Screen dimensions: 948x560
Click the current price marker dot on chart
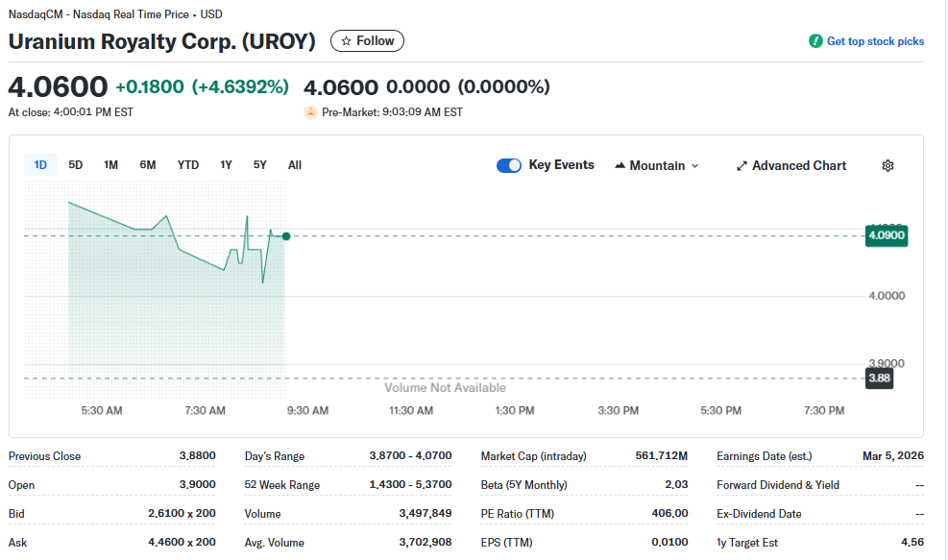tap(285, 235)
